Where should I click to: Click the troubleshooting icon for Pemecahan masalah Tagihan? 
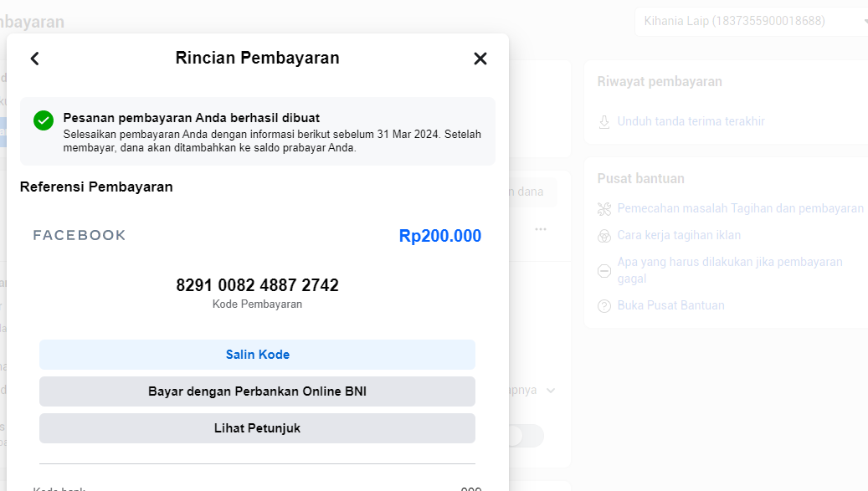(604, 209)
